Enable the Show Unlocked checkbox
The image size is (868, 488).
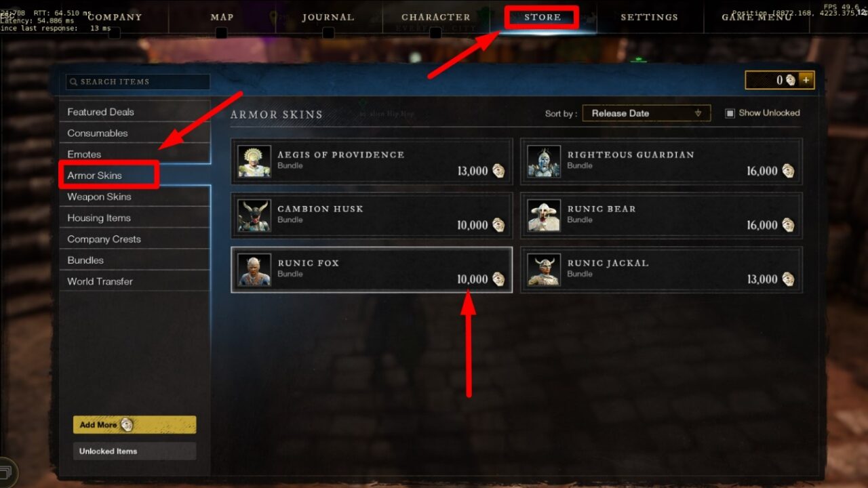coord(730,113)
